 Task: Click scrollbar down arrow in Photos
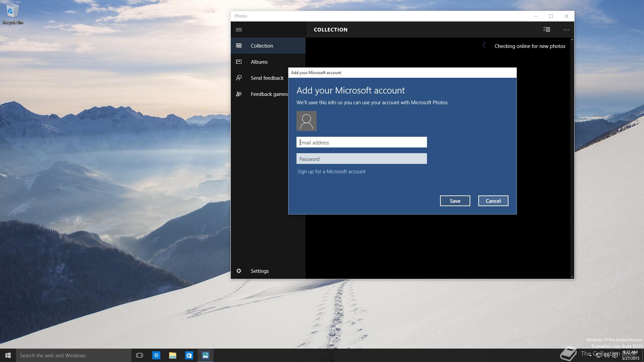point(572,277)
